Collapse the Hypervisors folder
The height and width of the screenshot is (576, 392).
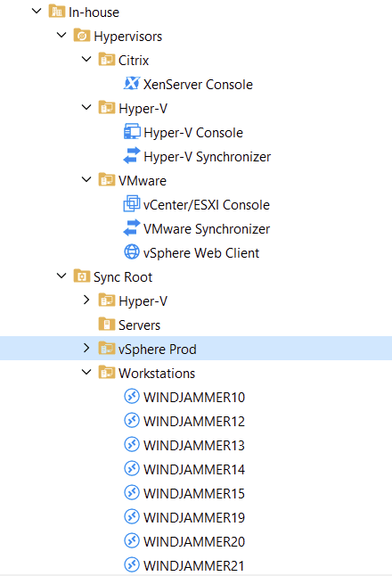(x=61, y=36)
